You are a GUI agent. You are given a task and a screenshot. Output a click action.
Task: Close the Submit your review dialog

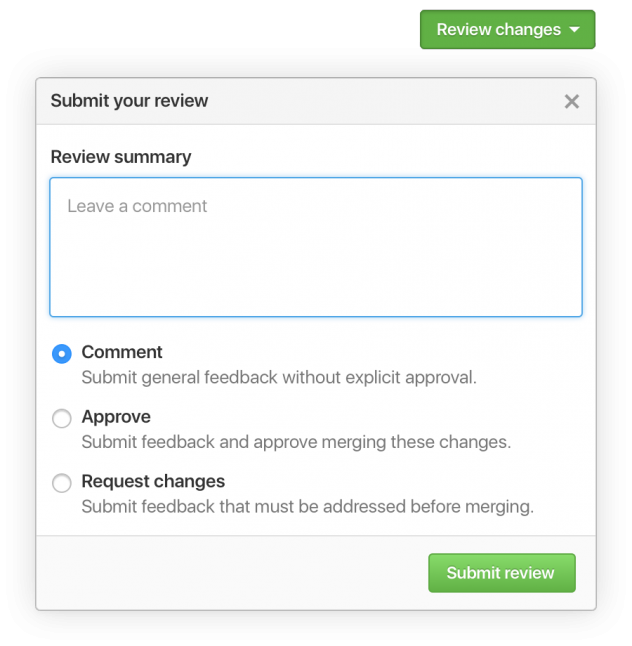pyautogui.click(x=572, y=101)
